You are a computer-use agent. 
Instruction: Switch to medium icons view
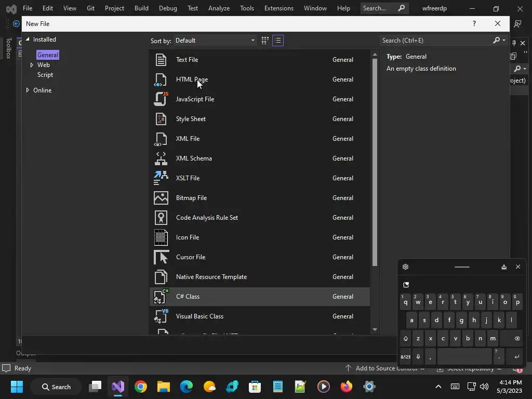(265, 41)
